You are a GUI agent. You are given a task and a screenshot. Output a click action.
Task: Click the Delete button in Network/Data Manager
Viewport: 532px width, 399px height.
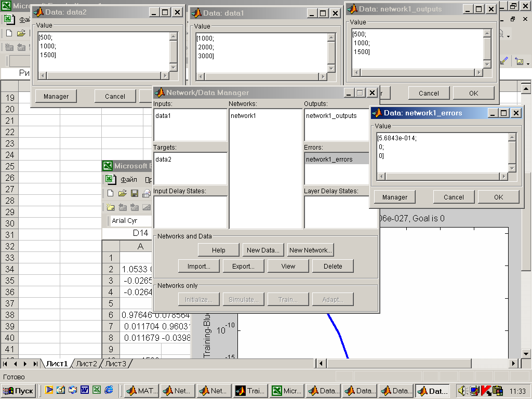coord(333,267)
